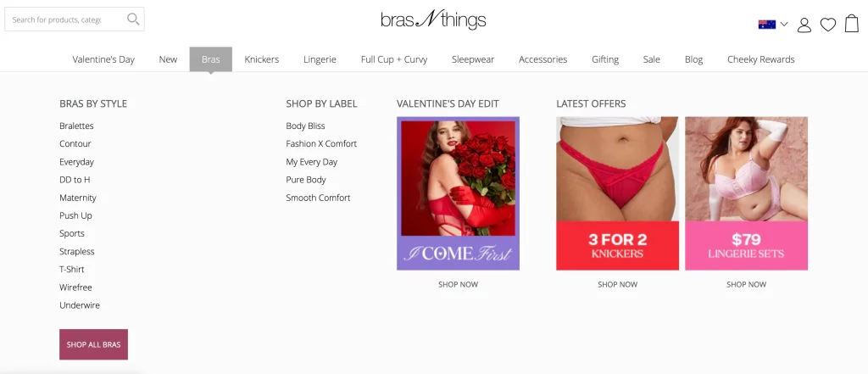Open the Sleepwear menu
Screen dimensions: 868x374
coord(473,59)
